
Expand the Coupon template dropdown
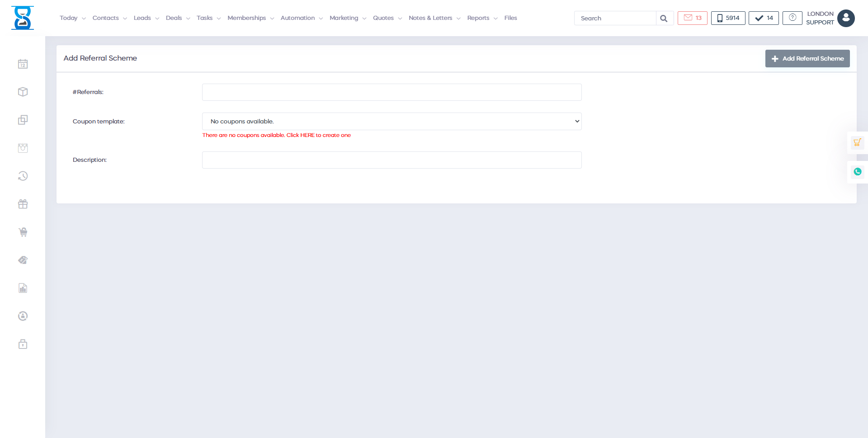point(577,121)
